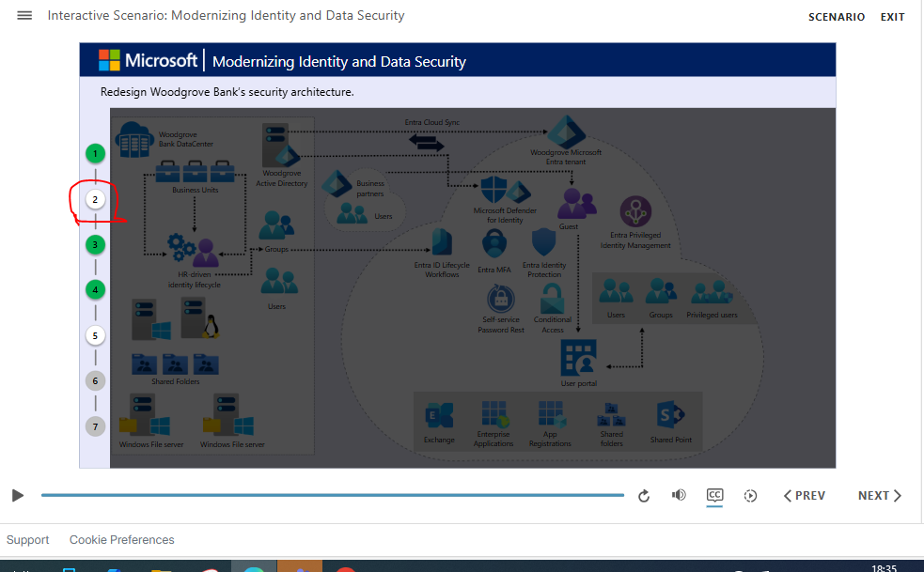Click the Self-service Password Reset icon

click(501, 299)
